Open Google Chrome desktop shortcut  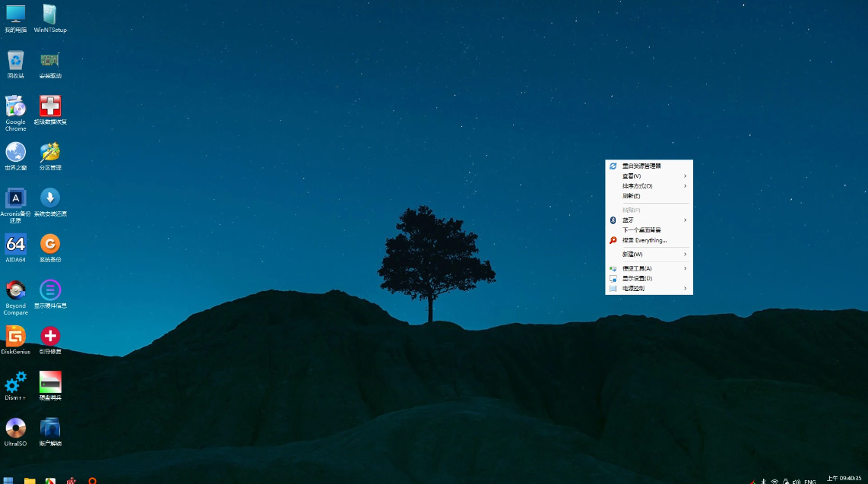15,106
